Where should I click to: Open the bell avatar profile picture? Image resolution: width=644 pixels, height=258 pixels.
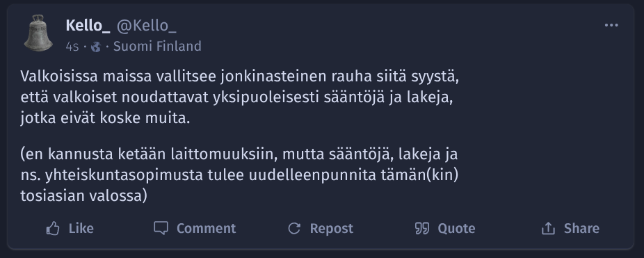[x=39, y=33]
